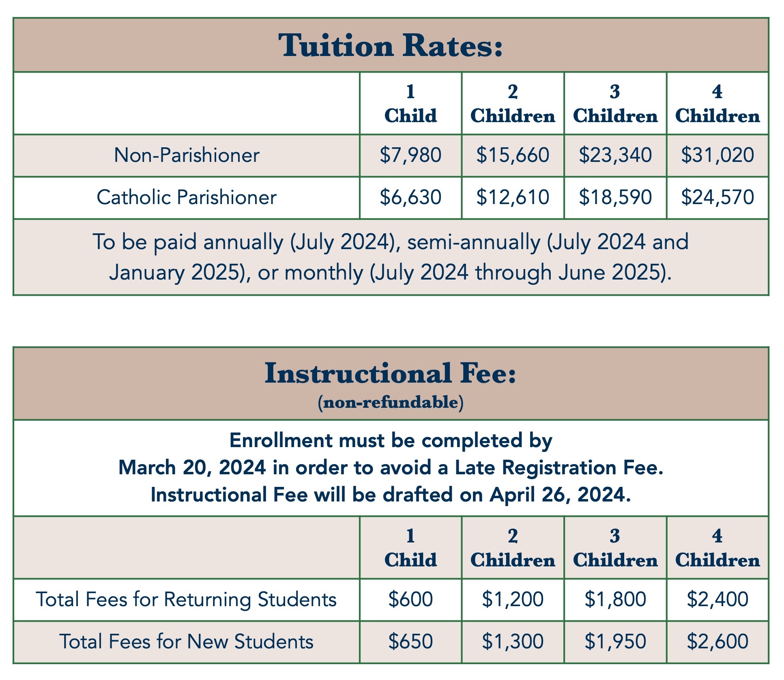Click the $2,400 returning student fee
784x680 pixels.
click(717, 600)
